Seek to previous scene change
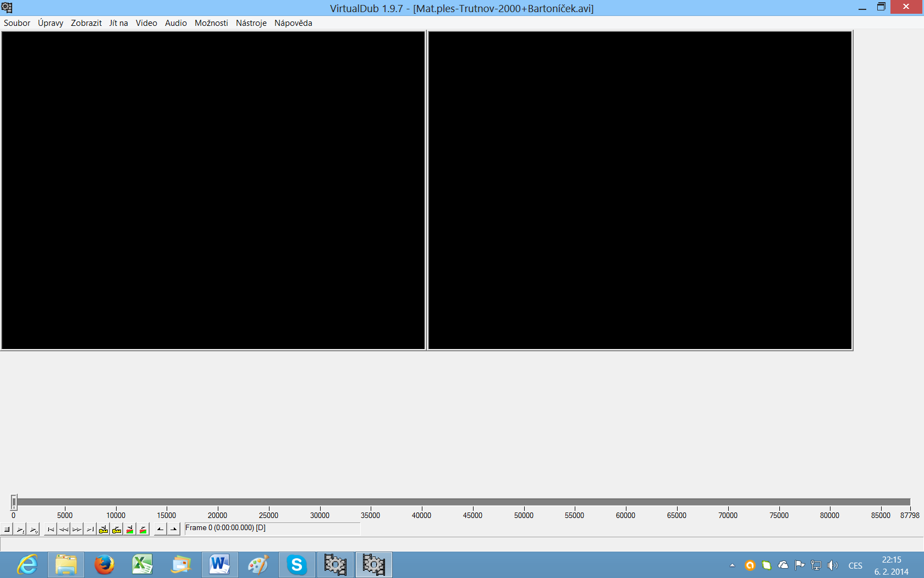This screenshot has width=924, height=578. (x=130, y=530)
